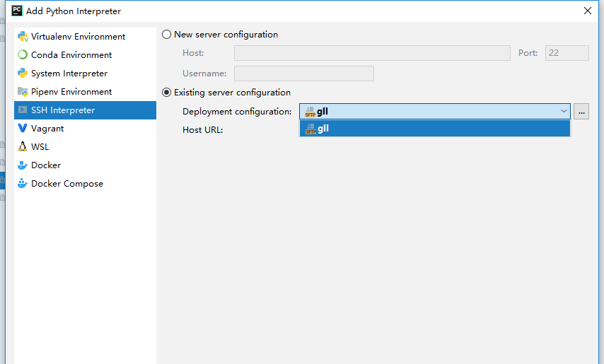Click the Host URL label
604x364 pixels.
[x=202, y=130]
